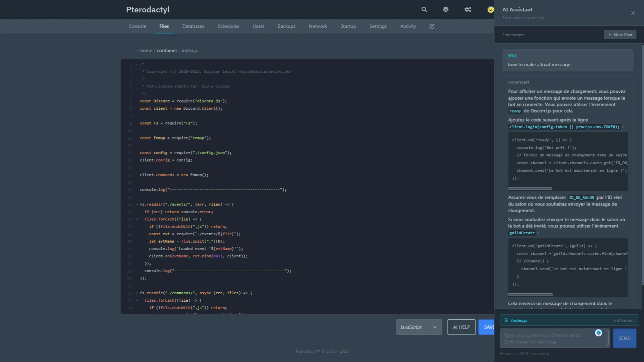Open admin cogs icon in header
This screenshot has width=644, height=362.
click(x=468, y=9)
